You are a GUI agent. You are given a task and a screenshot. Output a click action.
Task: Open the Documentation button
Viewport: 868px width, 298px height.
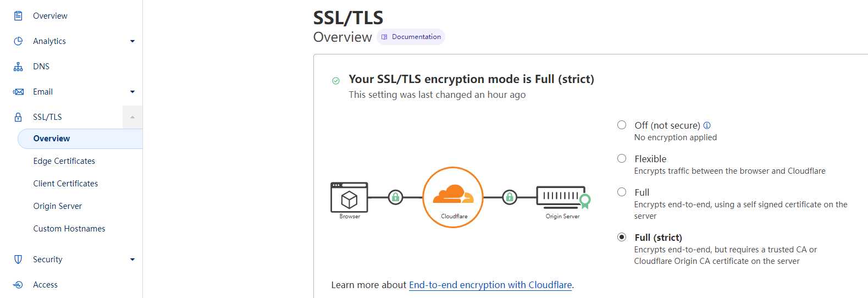point(411,37)
